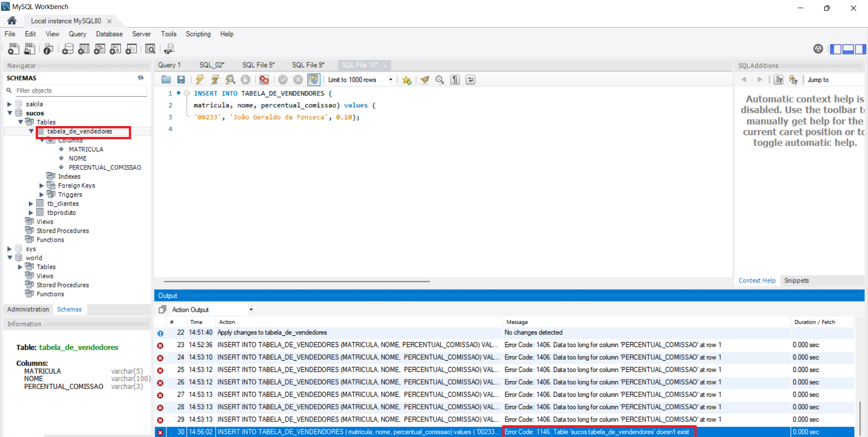Beautify the SQL script with broom icon
The image size is (868, 437).
(x=425, y=80)
